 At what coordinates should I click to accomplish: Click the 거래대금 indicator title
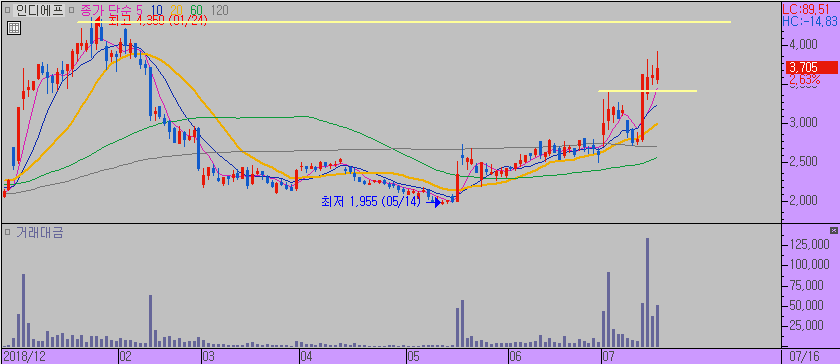40,233
